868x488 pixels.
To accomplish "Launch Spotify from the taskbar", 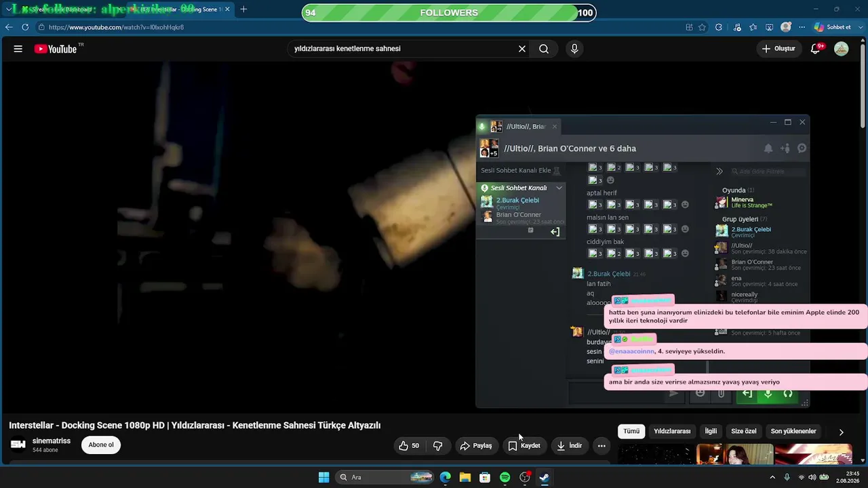I will point(505,477).
